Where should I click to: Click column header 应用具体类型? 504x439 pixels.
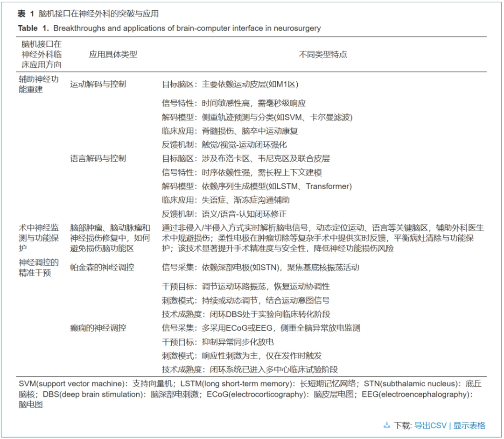tap(113, 54)
